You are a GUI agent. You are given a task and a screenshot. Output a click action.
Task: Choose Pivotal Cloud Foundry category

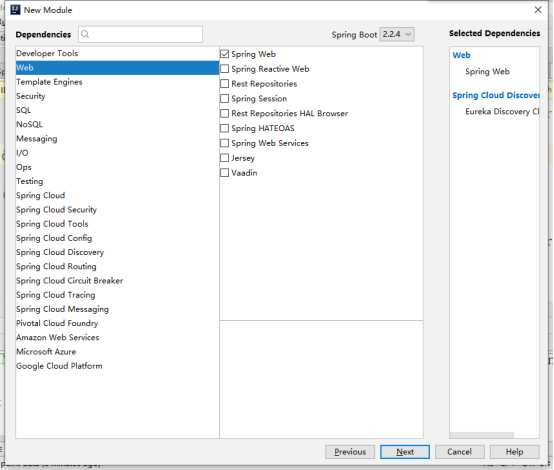coord(117,323)
